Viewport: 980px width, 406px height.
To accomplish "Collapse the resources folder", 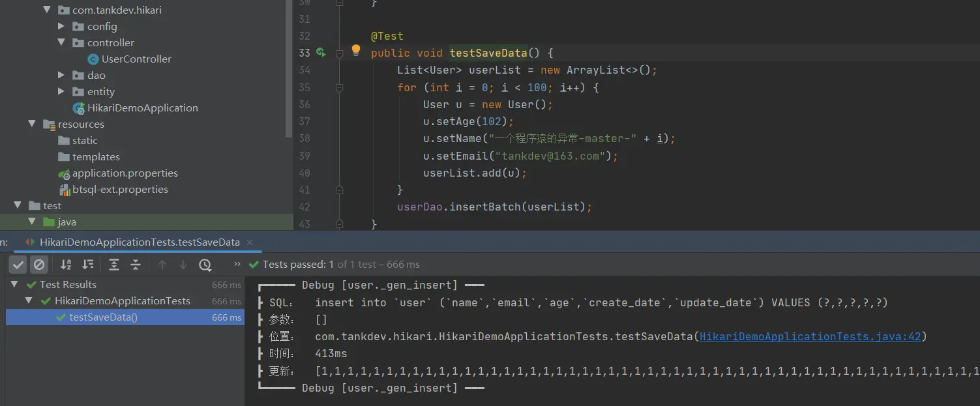I will (x=31, y=124).
